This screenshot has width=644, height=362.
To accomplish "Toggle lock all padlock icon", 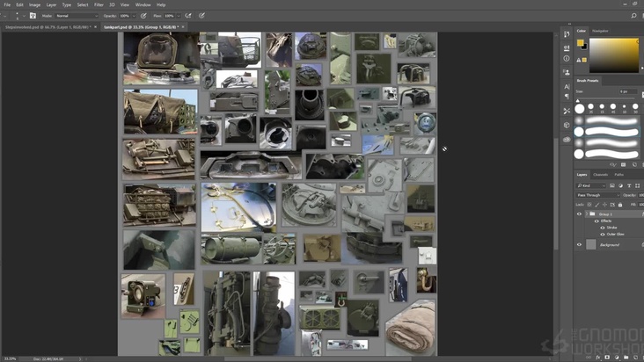I will tap(620, 204).
